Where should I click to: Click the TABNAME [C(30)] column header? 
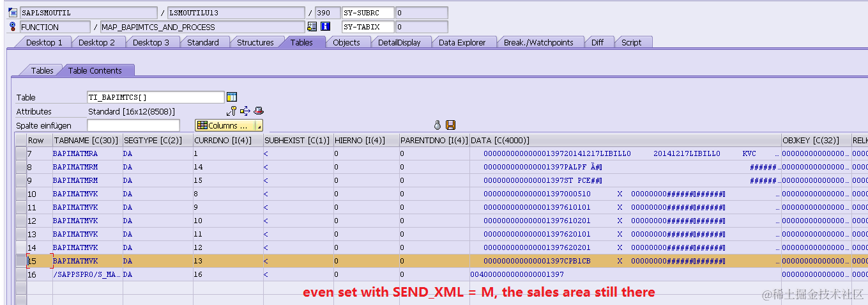click(88, 140)
